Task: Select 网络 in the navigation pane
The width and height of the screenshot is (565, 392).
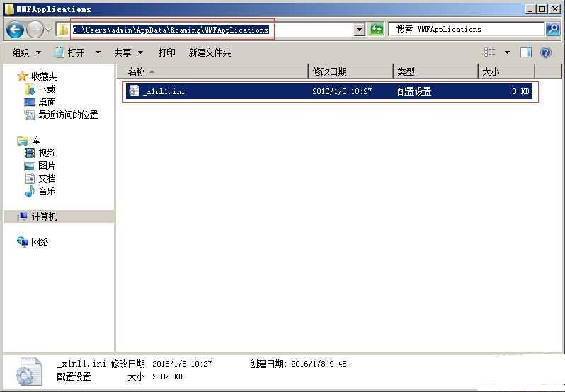Action: tap(40, 242)
